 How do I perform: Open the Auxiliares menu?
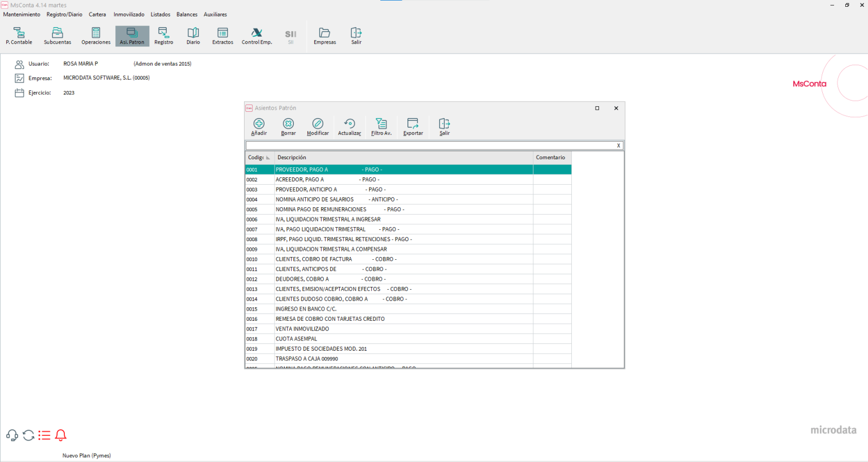215,15
